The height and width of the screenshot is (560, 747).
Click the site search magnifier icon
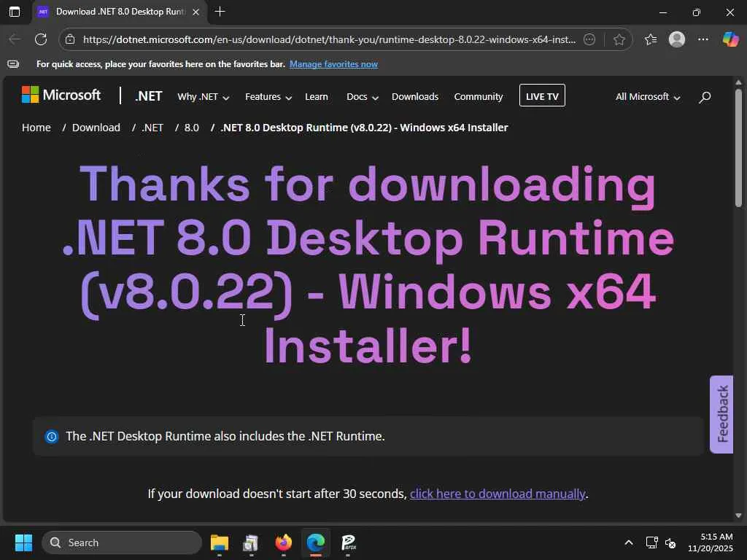705,97
